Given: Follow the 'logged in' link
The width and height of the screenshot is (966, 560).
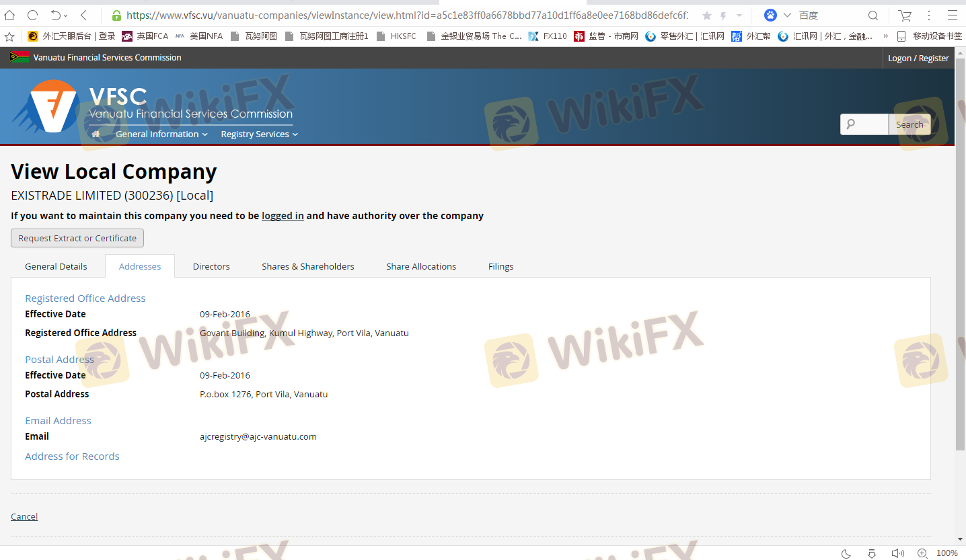Looking at the screenshot, I should pos(283,216).
